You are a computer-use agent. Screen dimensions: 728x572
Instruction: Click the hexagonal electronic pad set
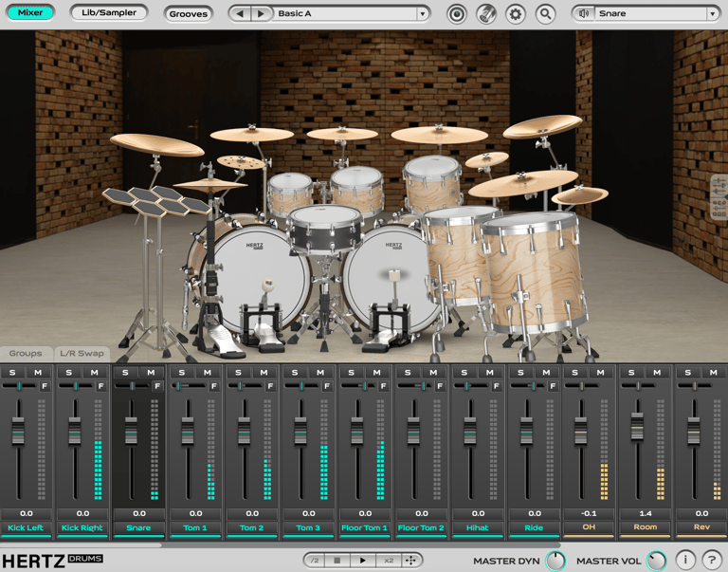[155, 200]
